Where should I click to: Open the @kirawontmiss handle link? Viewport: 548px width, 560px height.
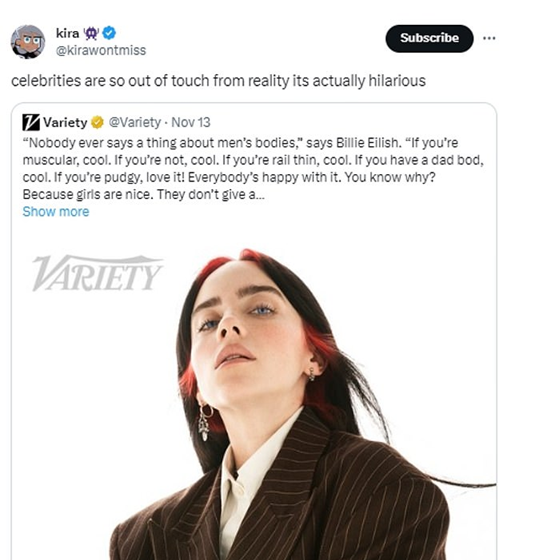click(x=101, y=50)
